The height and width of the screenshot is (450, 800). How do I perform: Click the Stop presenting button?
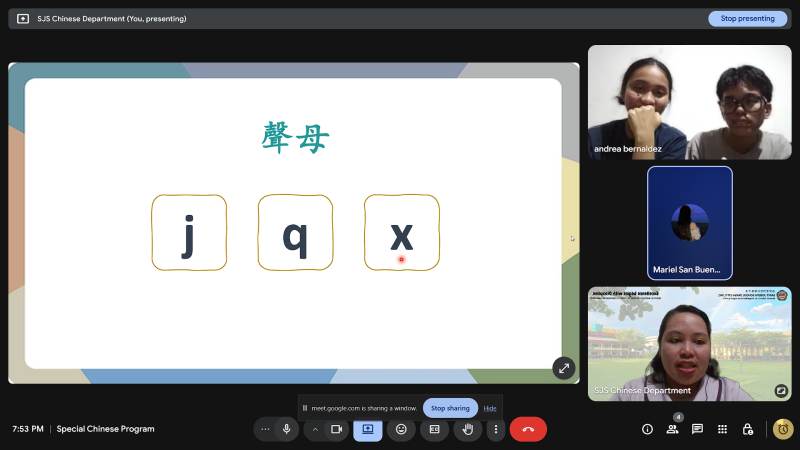[x=748, y=18]
